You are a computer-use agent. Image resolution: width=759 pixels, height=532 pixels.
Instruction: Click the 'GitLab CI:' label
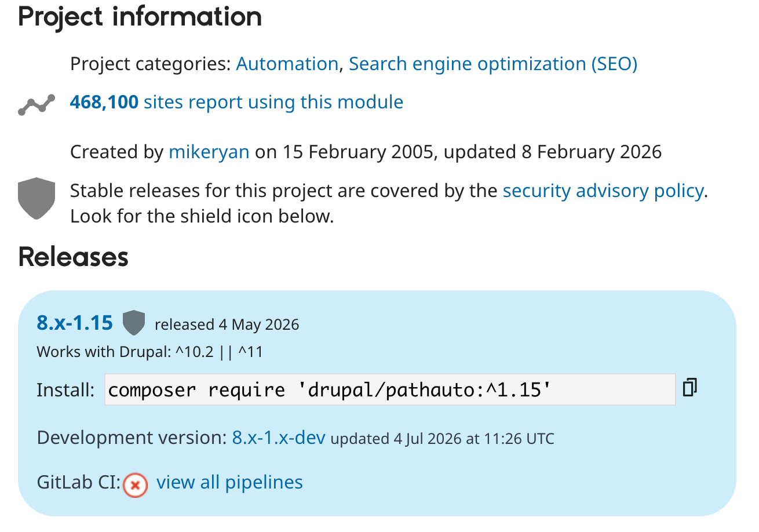79,482
